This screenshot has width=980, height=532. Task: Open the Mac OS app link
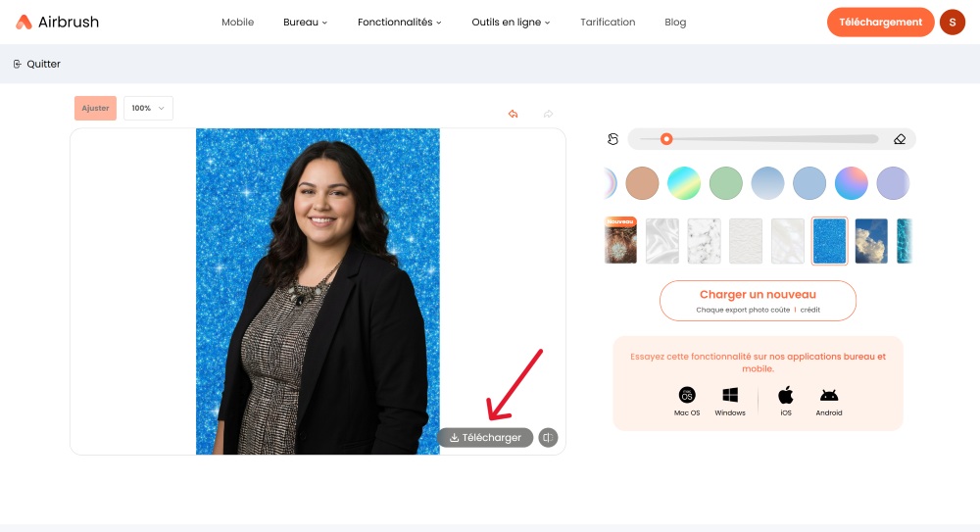pos(687,401)
